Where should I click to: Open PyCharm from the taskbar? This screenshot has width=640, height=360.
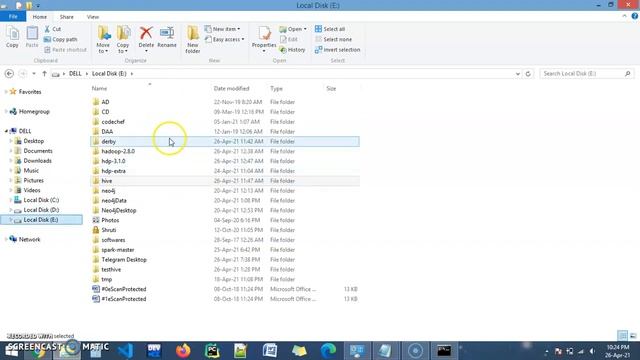coord(212,351)
